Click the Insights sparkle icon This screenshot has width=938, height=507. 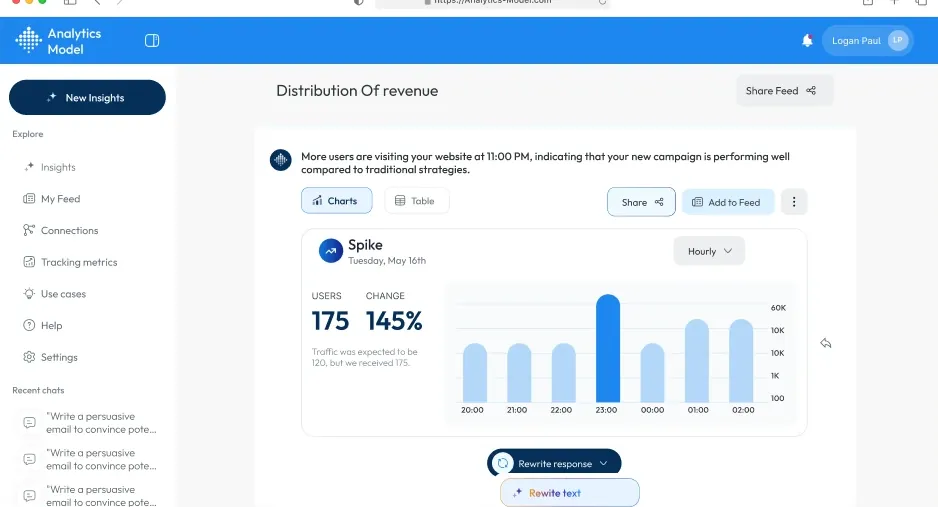click(29, 167)
